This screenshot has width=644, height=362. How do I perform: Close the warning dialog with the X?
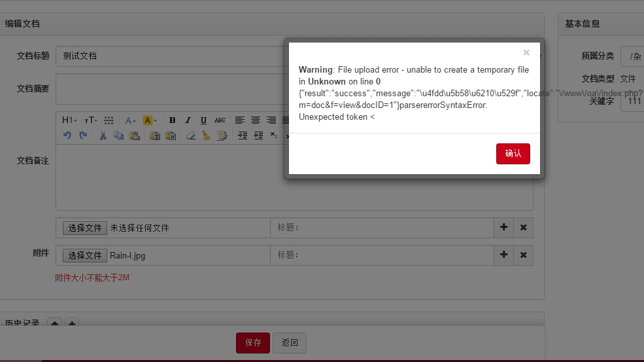pyautogui.click(x=526, y=52)
